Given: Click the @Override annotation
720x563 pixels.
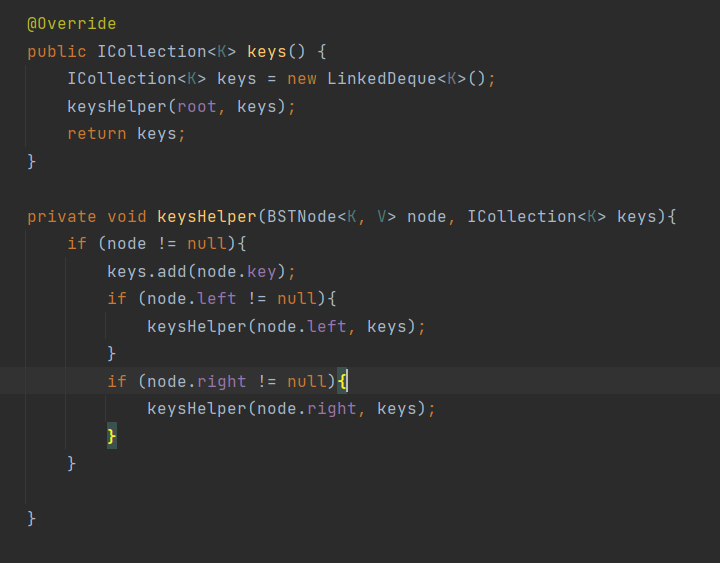Looking at the screenshot, I should tap(71, 23).
